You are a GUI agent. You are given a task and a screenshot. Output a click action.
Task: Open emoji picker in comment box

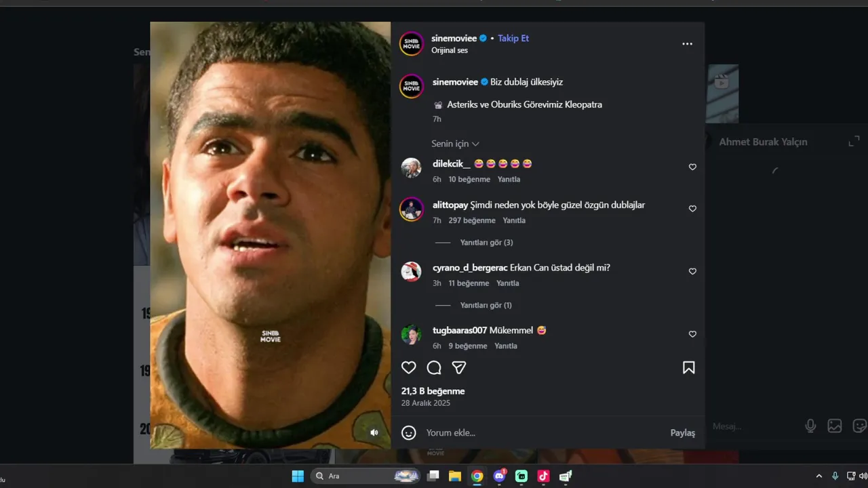[x=408, y=432]
